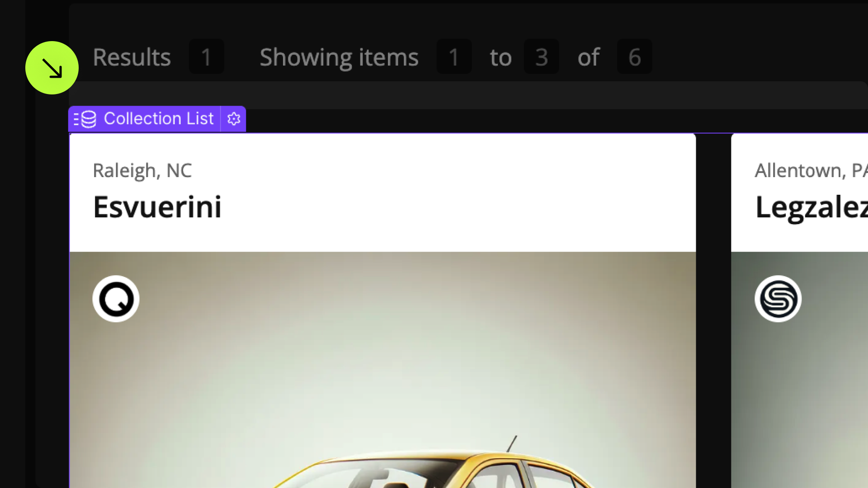Click the Legzalez heading

pos(811,207)
